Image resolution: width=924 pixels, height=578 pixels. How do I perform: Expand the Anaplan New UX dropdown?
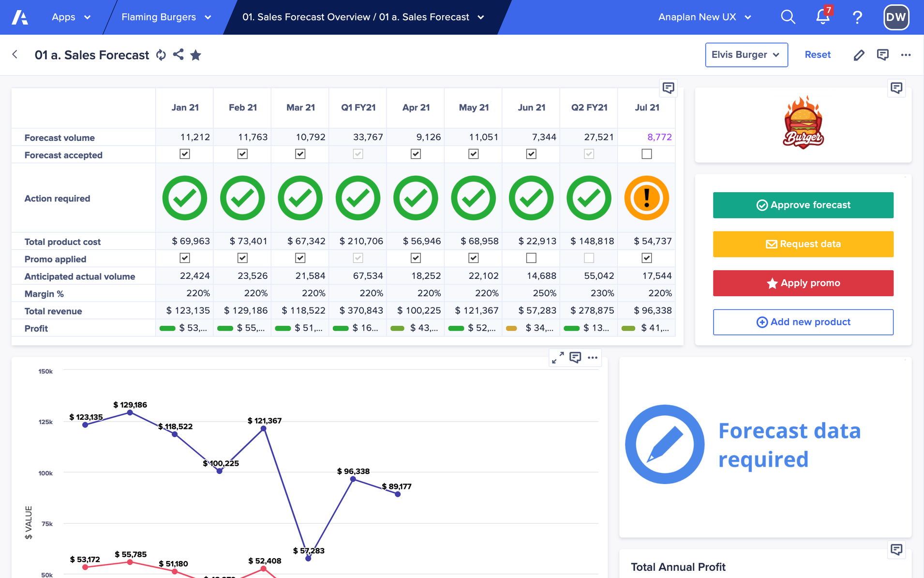pyautogui.click(x=704, y=17)
